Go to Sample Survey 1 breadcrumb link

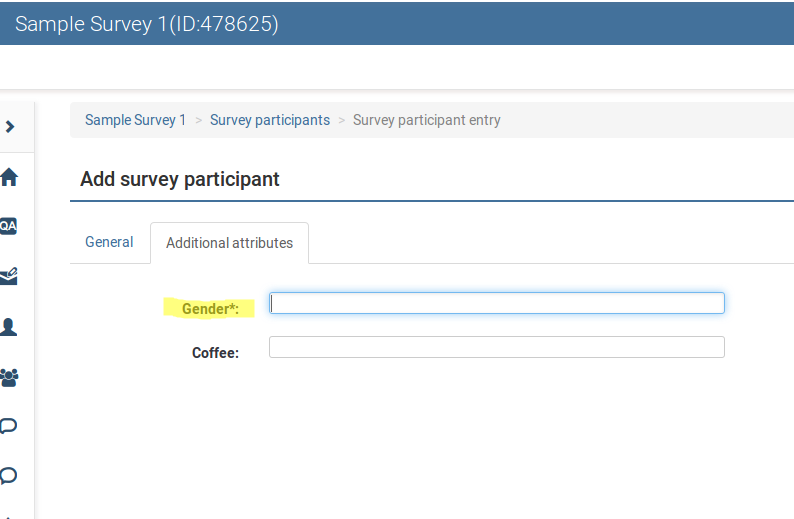pyautogui.click(x=135, y=120)
